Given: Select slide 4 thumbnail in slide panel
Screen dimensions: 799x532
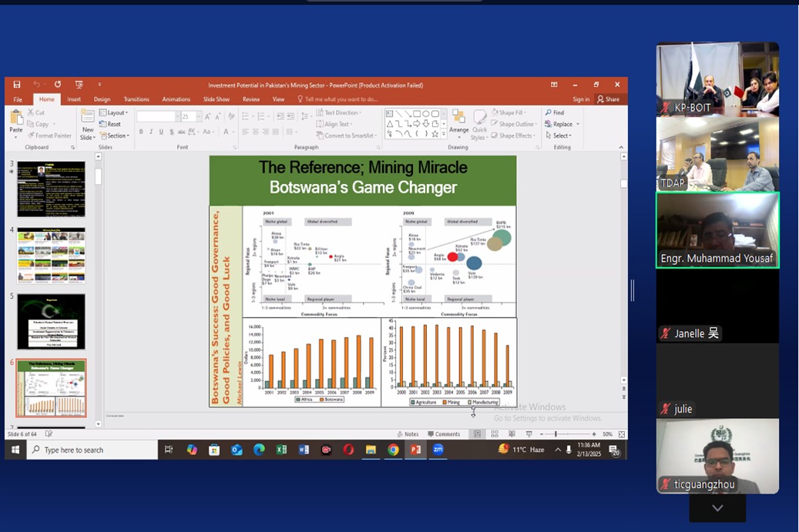Looking at the screenshot, I should pyautogui.click(x=51, y=256).
